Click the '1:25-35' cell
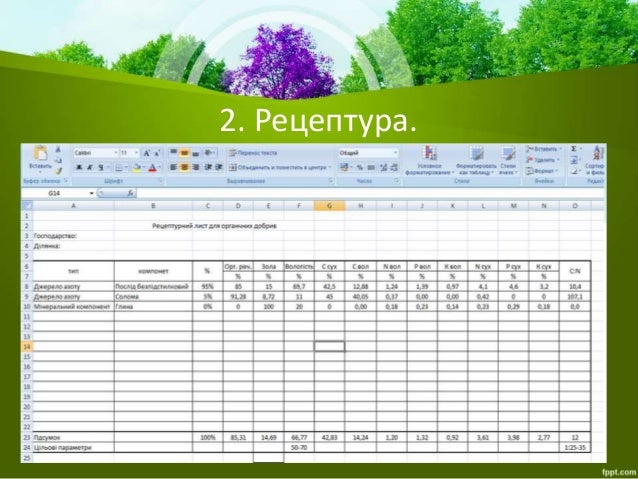 click(575, 447)
